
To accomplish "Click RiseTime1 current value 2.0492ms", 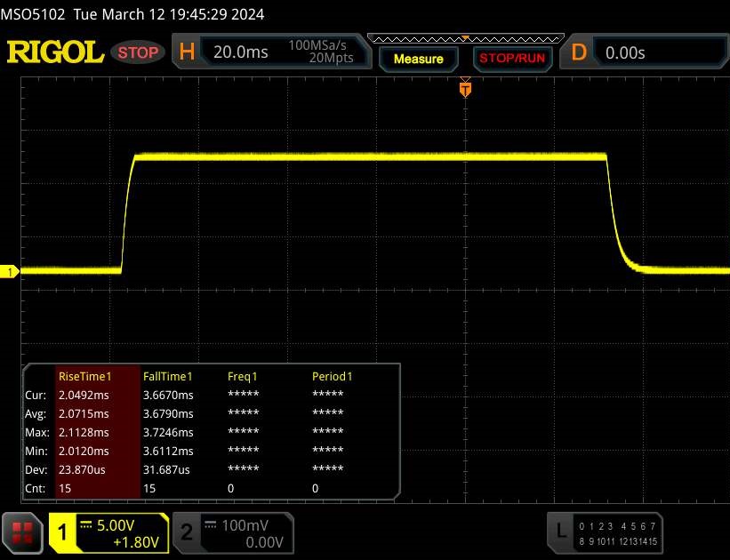I will coord(84,396).
